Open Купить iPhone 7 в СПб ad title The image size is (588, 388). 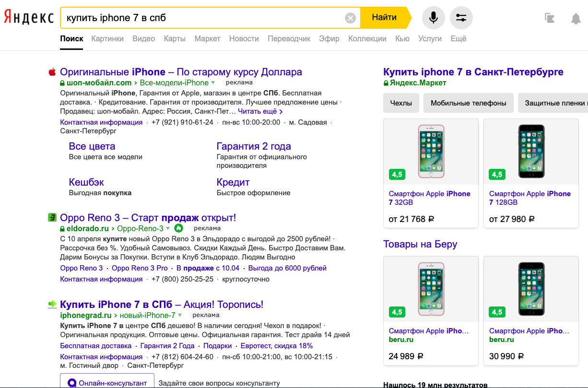tap(162, 305)
